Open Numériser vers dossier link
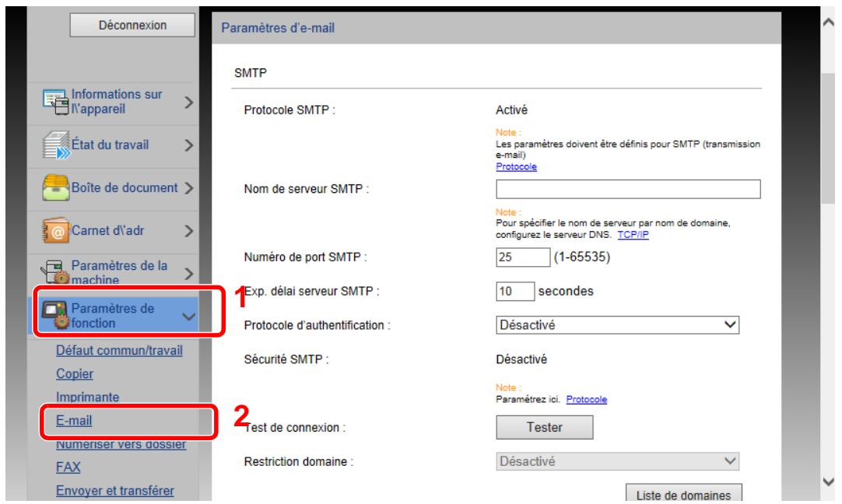The height and width of the screenshot is (504, 842). tap(121, 444)
